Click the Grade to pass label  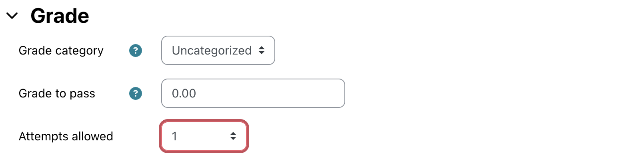57,93
